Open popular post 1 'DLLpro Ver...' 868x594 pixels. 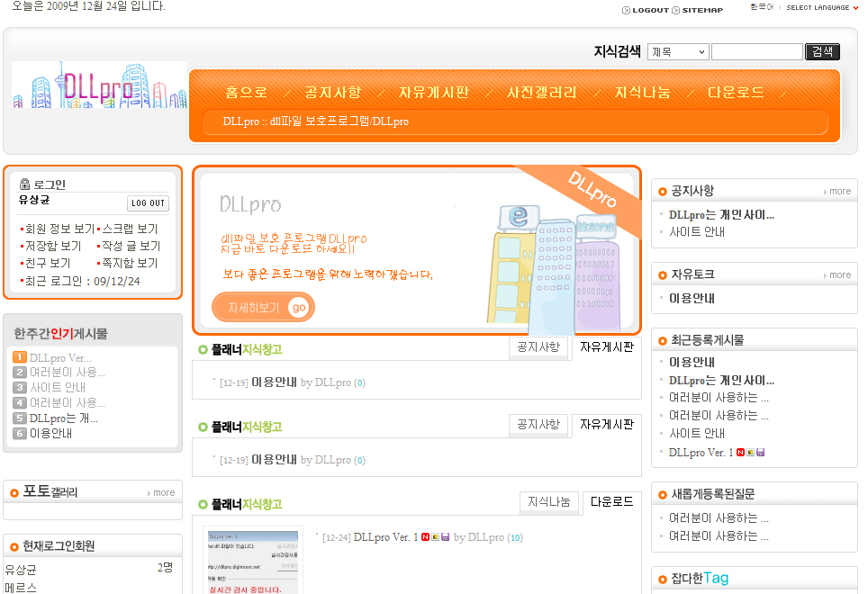tap(60, 358)
